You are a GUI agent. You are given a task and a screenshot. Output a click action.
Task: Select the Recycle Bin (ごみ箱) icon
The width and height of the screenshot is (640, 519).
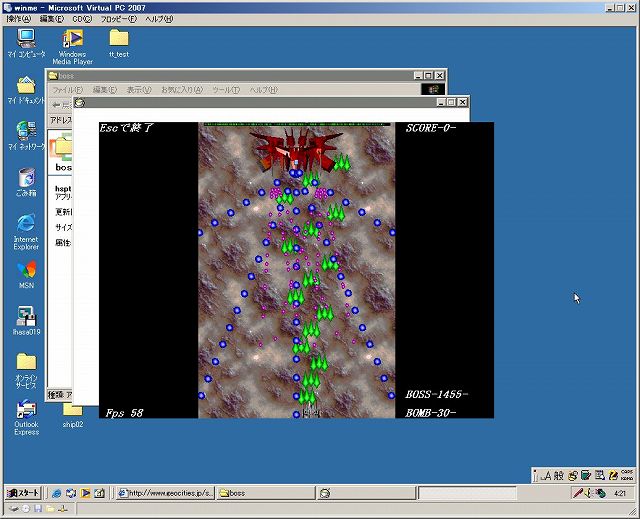tap(27, 182)
